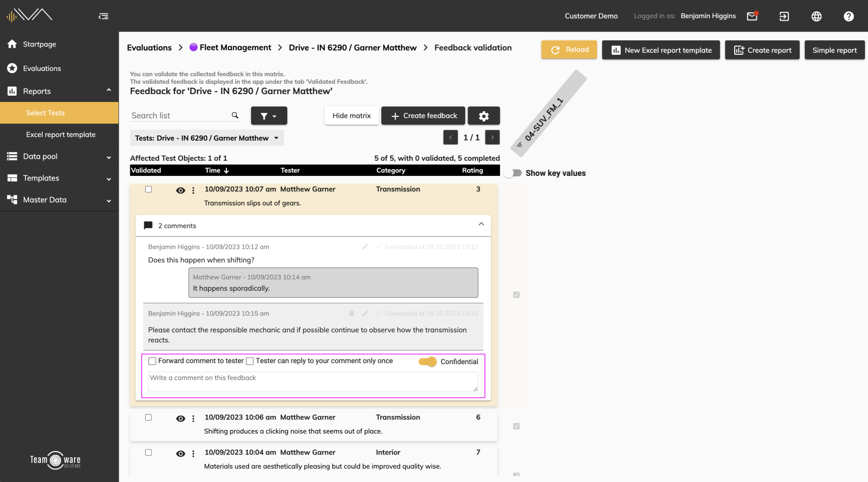868x482 pixels.
Task: Click Evaluations breadcrumb link
Action: [x=149, y=48]
